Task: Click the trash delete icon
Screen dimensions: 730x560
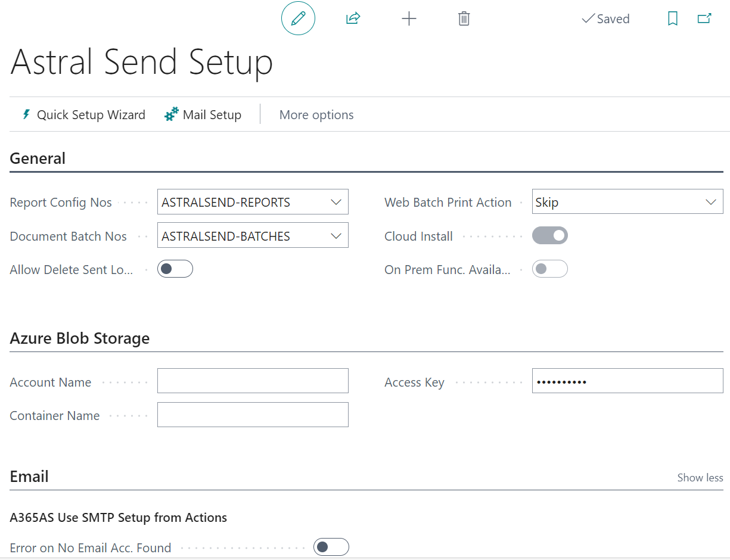Action: [x=464, y=19]
